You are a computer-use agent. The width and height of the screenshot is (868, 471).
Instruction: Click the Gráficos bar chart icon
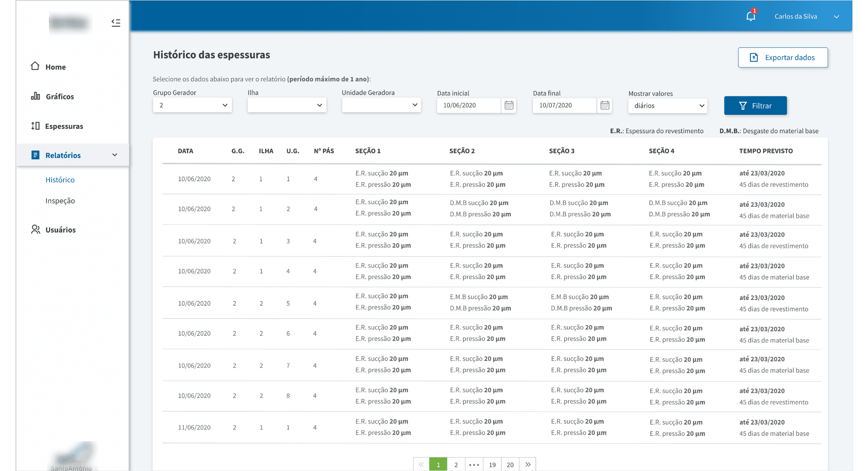tap(36, 96)
